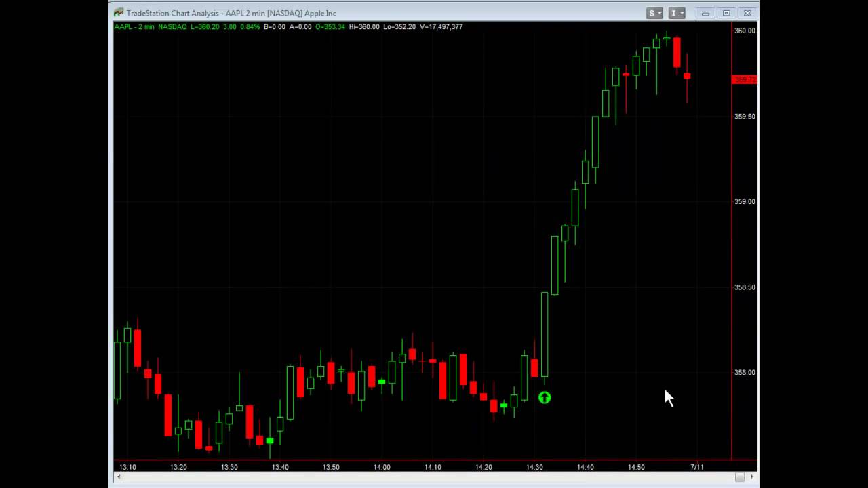The width and height of the screenshot is (868, 488).
Task: Click the red current price label 359.72
Action: click(745, 80)
